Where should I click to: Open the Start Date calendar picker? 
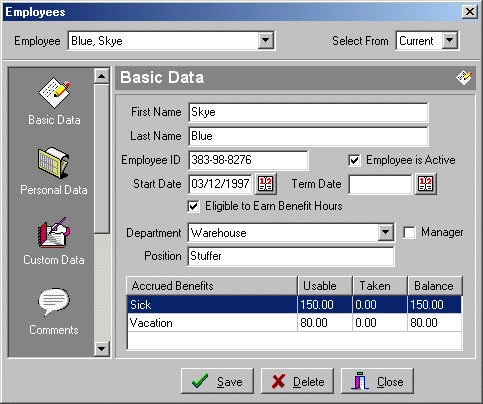265,184
